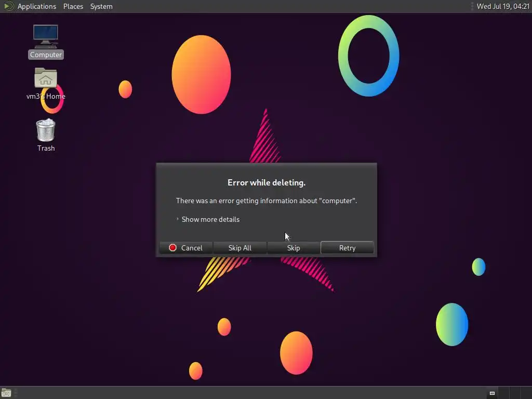The width and height of the screenshot is (532, 399).
Task: Click the Skip button
Action: (x=294, y=248)
